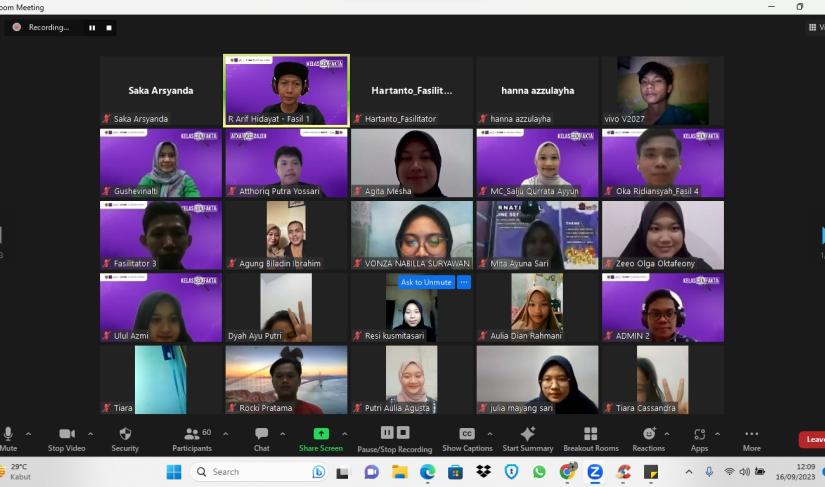Open the Participants panel

coord(191,438)
